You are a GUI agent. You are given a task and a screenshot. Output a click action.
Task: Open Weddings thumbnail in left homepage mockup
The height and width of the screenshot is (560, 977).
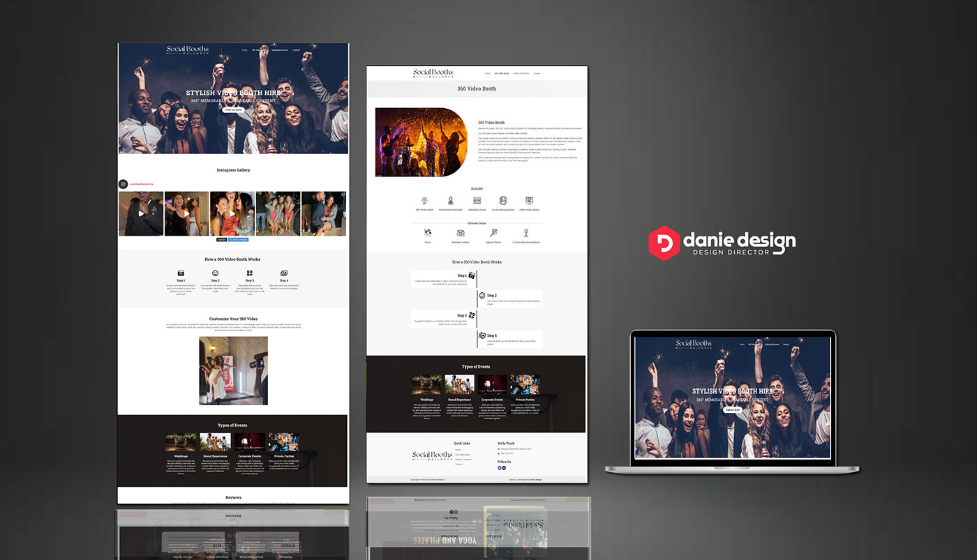(181, 442)
